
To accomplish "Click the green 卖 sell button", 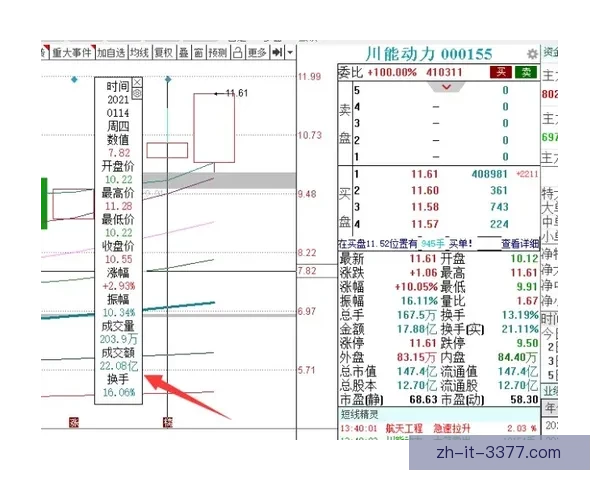I will click(526, 72).
